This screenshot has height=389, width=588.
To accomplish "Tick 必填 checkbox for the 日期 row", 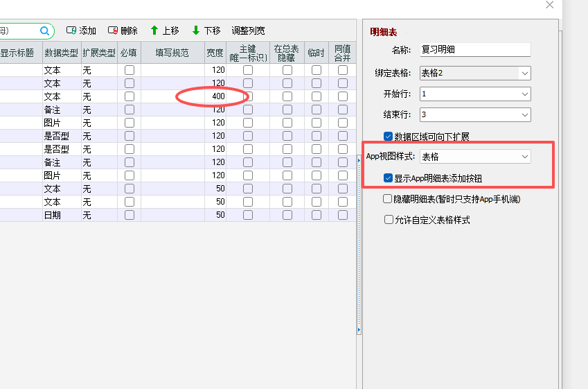I will (x=129, y=215).
